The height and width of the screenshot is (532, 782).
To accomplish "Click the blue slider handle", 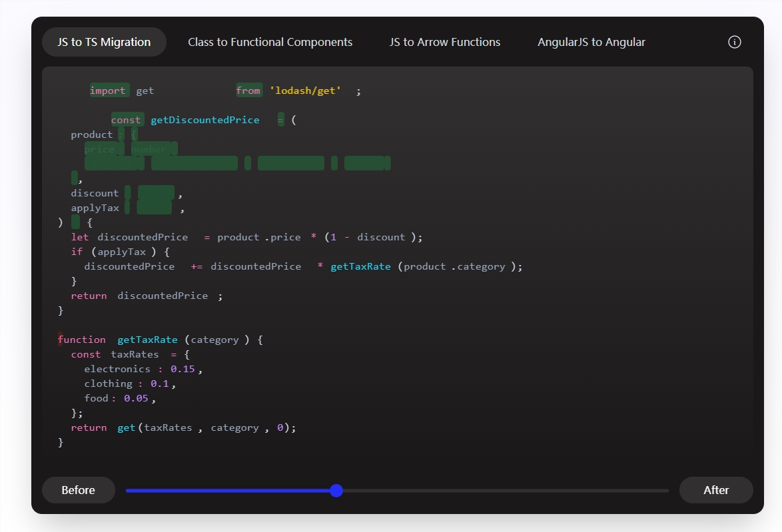I will 336,491.
